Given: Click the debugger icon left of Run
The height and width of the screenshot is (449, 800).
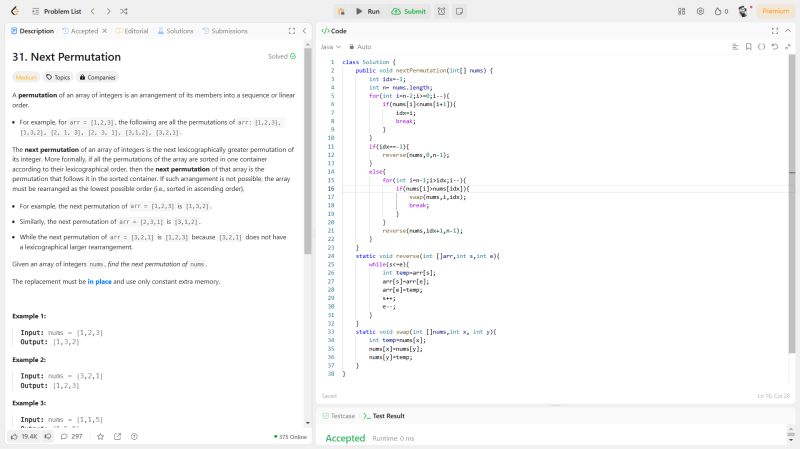Looking at the screenshot, I should point(341,11).
